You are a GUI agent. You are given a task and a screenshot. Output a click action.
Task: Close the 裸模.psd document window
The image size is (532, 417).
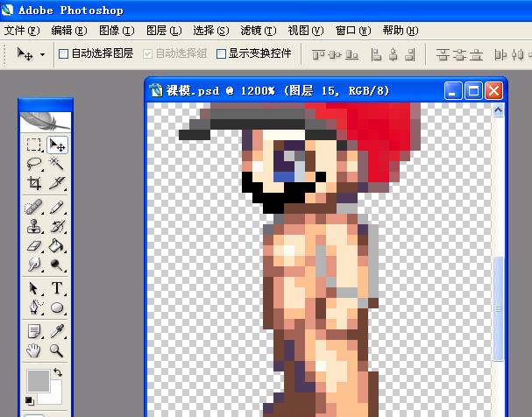[493, 91]
